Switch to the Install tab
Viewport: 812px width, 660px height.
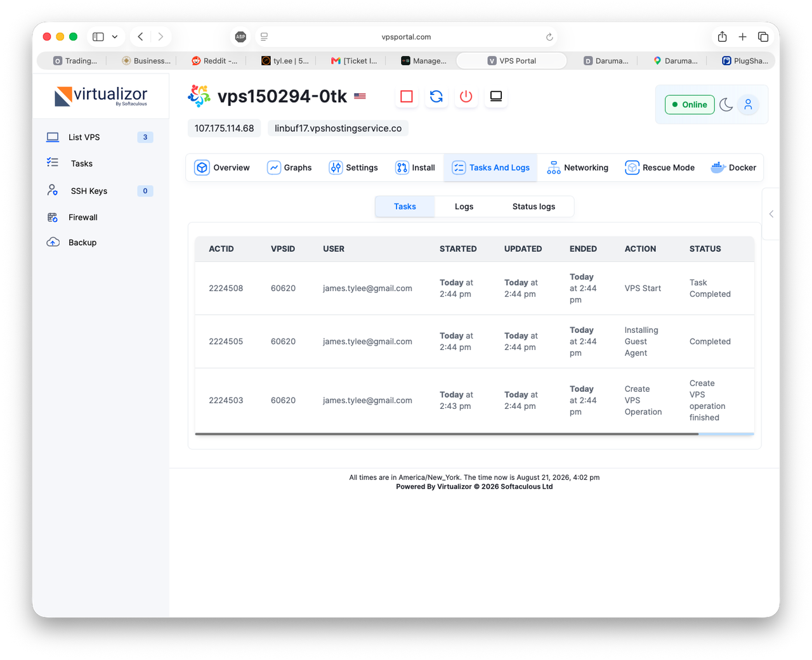416,167
